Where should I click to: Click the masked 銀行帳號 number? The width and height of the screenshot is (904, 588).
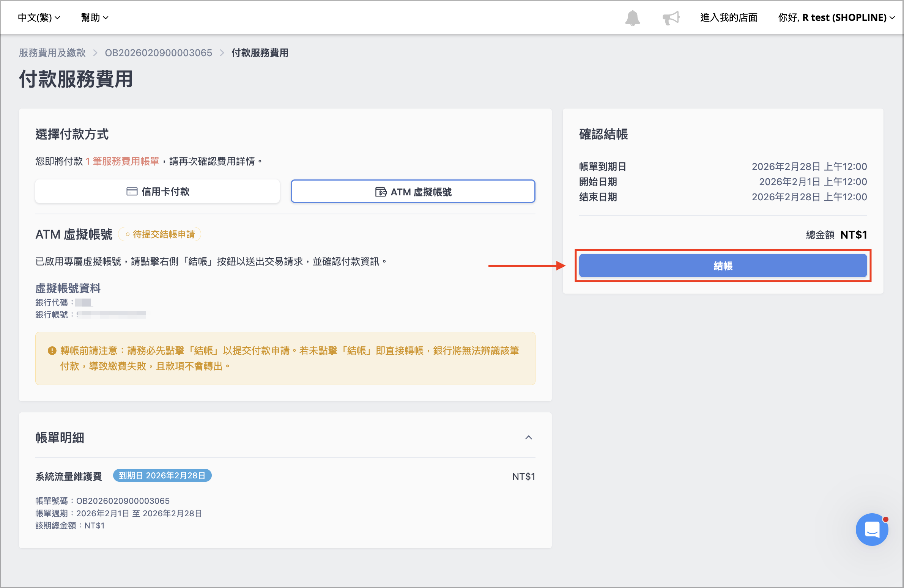point(111,314)
